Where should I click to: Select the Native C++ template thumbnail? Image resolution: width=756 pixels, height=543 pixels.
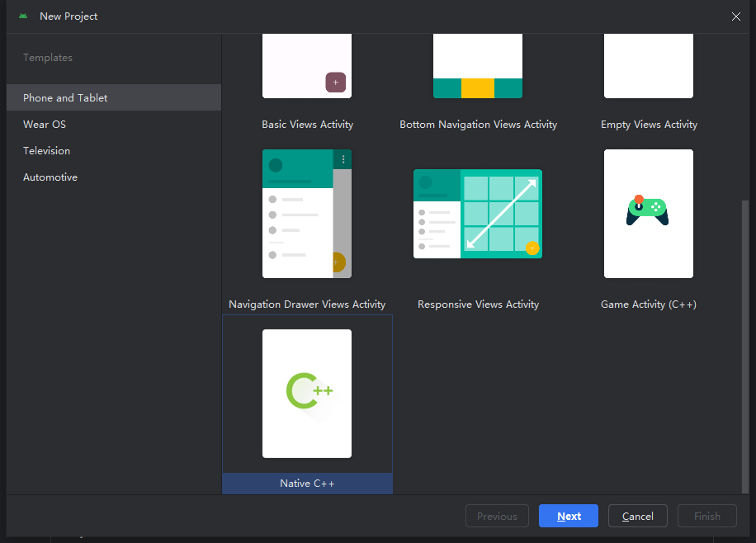click(x=307, y=394)
